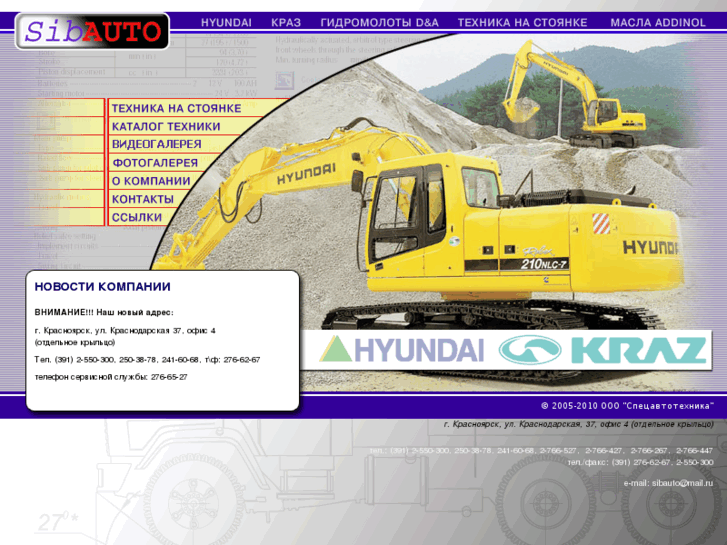The width and height of the screenshot is (727, 545).
Task: Click the footer тел./факс line
Action: (640, 462)
